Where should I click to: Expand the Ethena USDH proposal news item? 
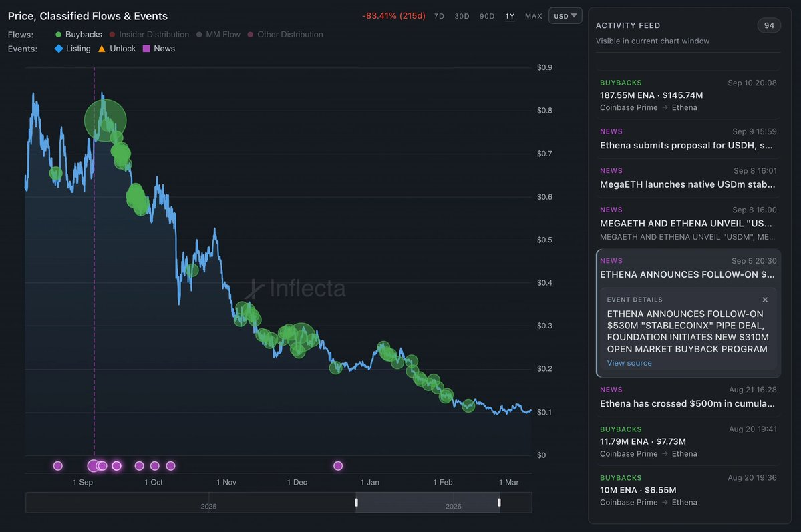click(x=688, y=145)
